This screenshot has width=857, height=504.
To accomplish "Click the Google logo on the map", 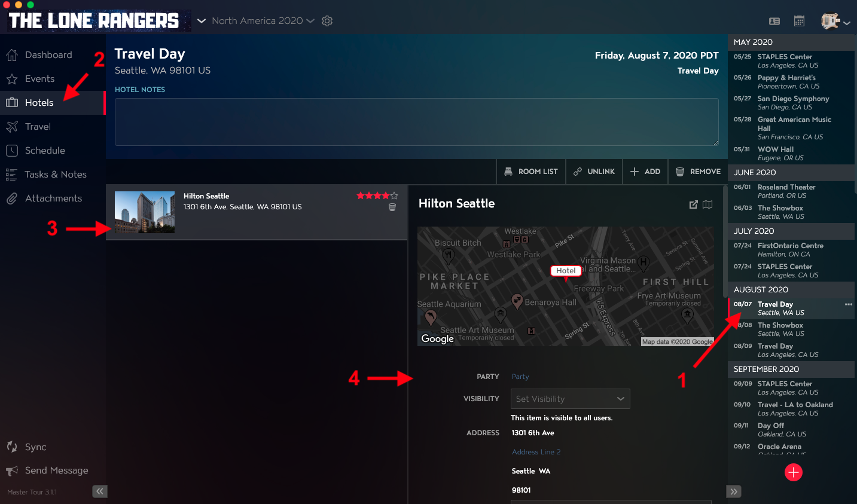I will point(438,338).
